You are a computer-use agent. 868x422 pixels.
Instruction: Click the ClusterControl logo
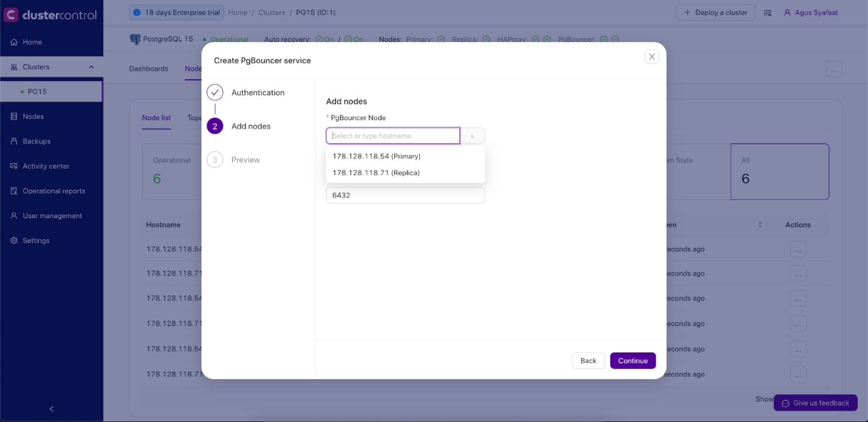click(51, 14)
